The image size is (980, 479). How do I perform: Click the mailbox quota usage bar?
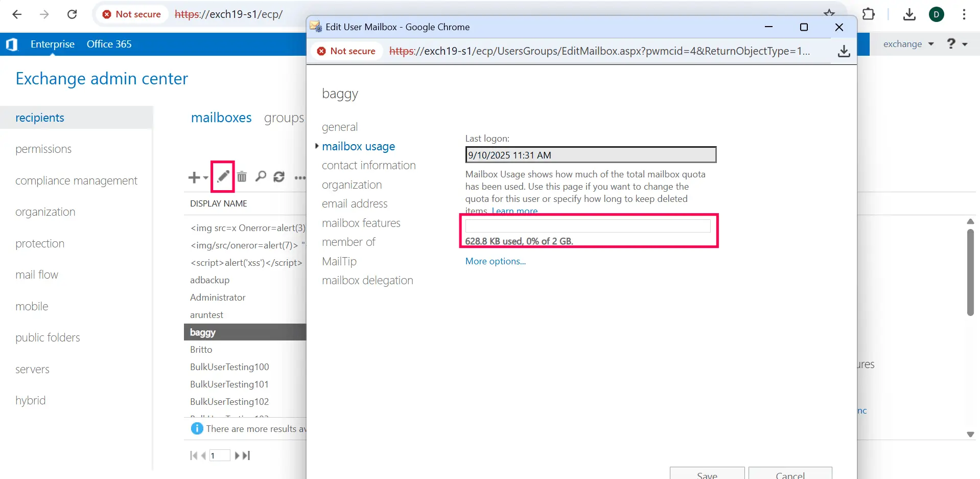[x=588, y=226]
